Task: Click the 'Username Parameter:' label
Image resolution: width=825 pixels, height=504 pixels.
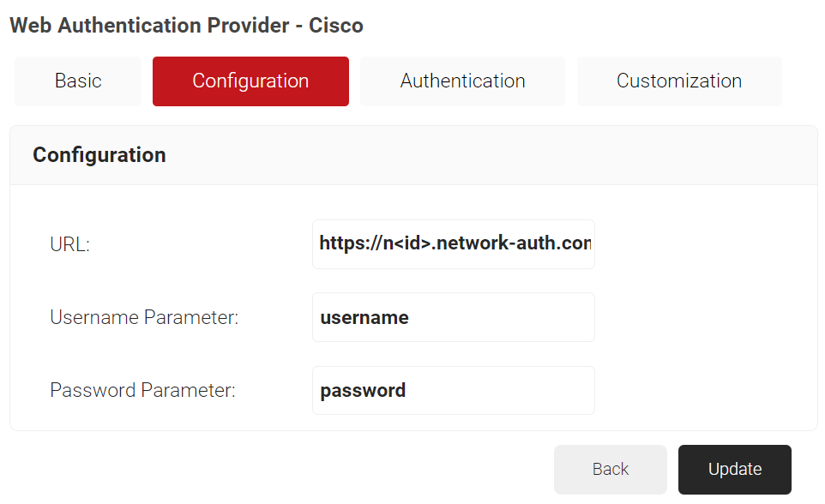Action: (x=144, y=317)
